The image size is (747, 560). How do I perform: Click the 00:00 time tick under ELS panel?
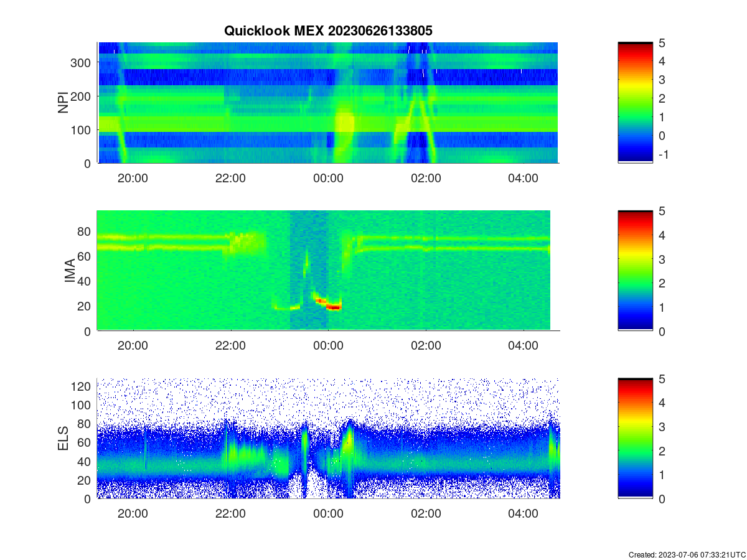(x=328, y=513)
